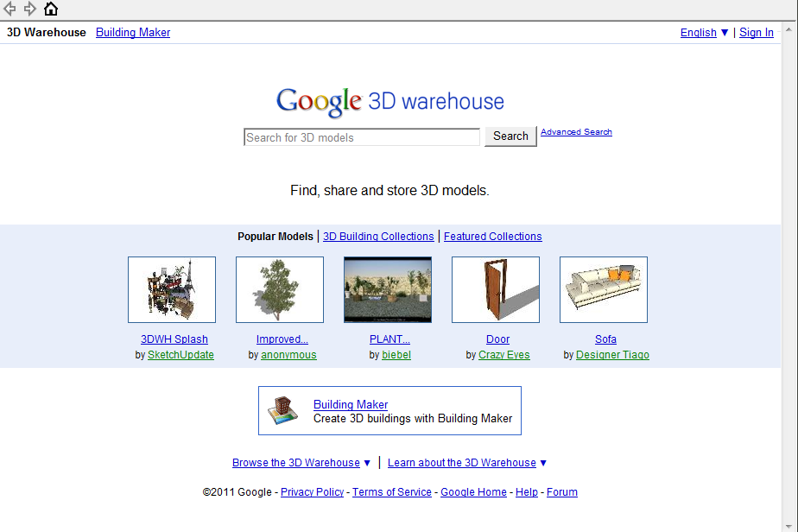798x532 pixels.
Task: Open author biebel's profile
Action: tap(396, 355)
